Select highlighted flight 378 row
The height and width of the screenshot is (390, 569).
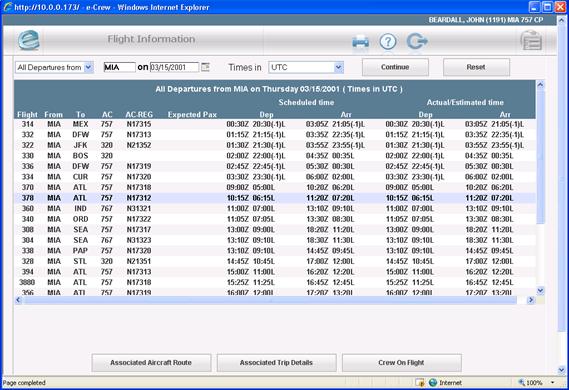click(275, 198)
